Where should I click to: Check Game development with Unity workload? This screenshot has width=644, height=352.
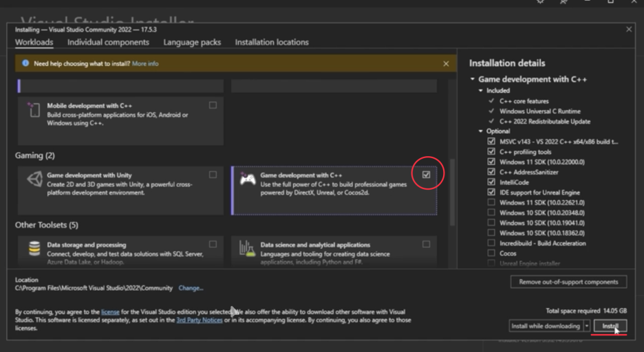click(x=213, y=175)
